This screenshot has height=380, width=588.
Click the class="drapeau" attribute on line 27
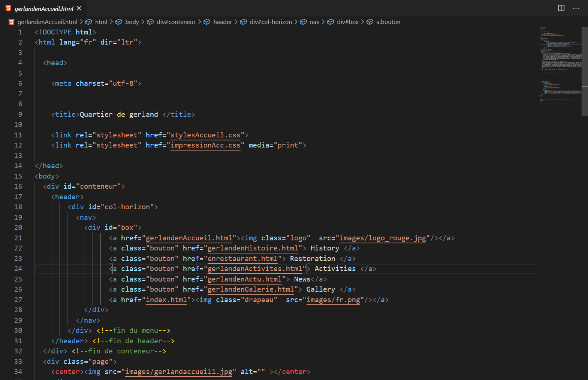click(247, 300)
